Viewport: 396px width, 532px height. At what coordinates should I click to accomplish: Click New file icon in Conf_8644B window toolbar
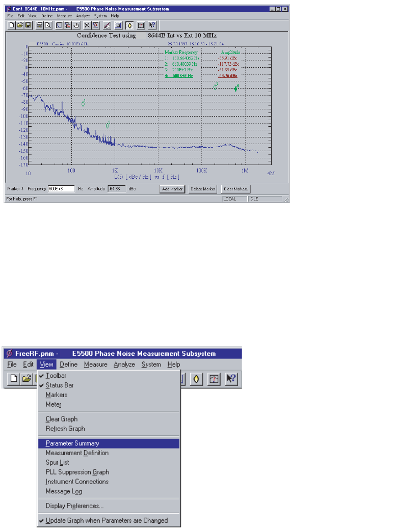pos(12,25)
